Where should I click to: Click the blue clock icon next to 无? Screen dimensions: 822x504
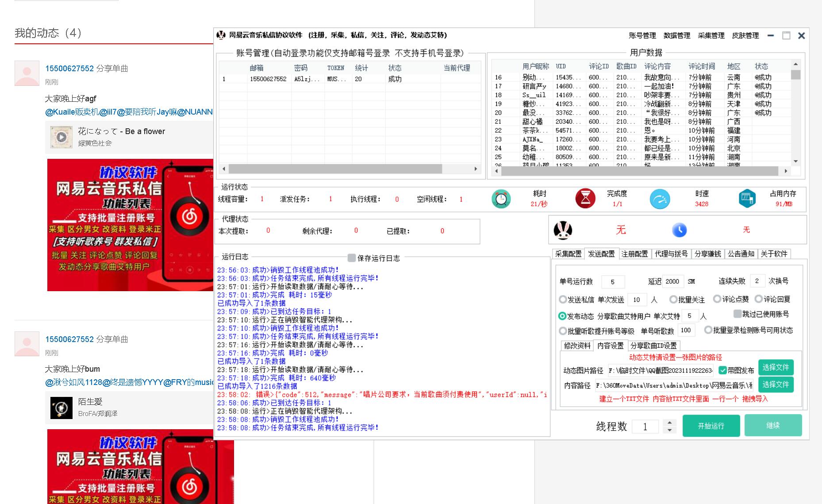[679, 230]
